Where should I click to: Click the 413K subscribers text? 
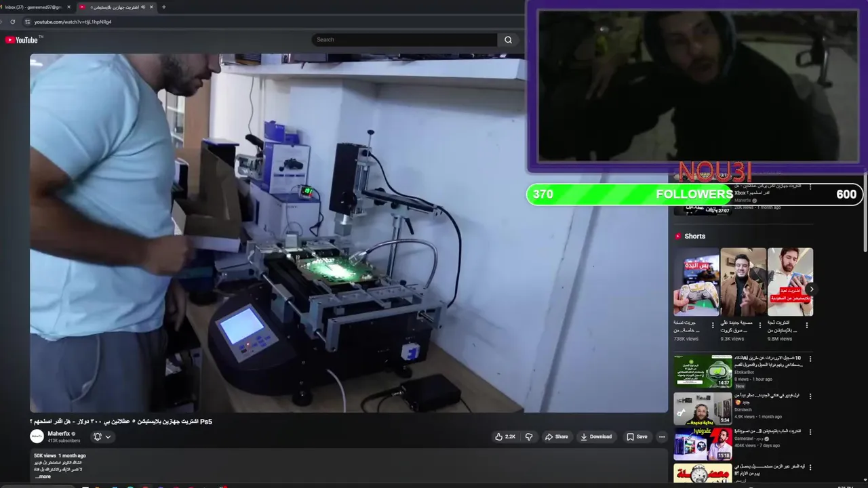(x=64, y=441)
